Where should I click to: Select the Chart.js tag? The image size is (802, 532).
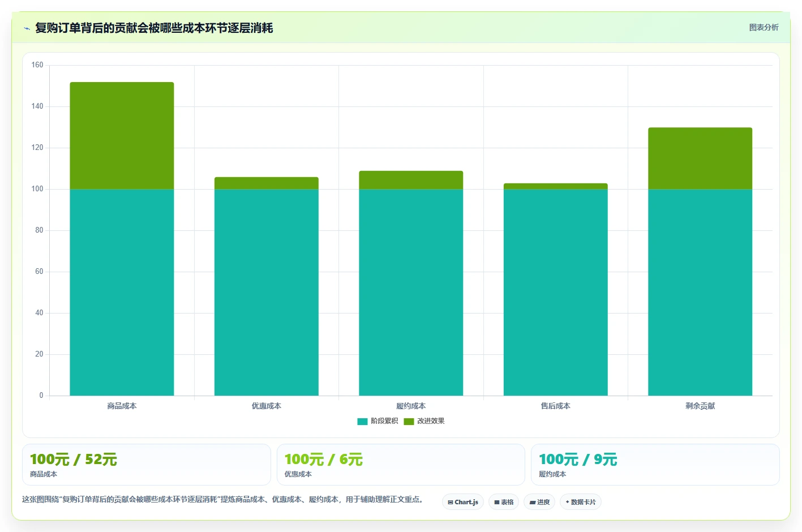(463, 502)
